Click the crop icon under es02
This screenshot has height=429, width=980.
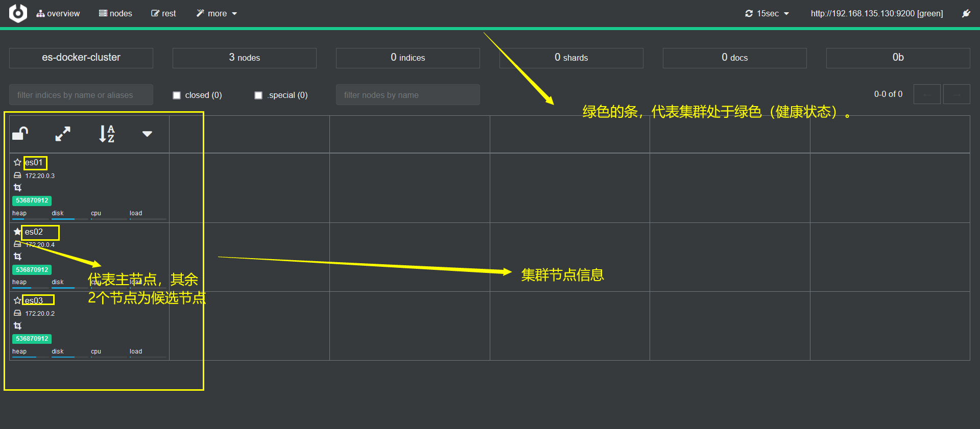(17, 257)
